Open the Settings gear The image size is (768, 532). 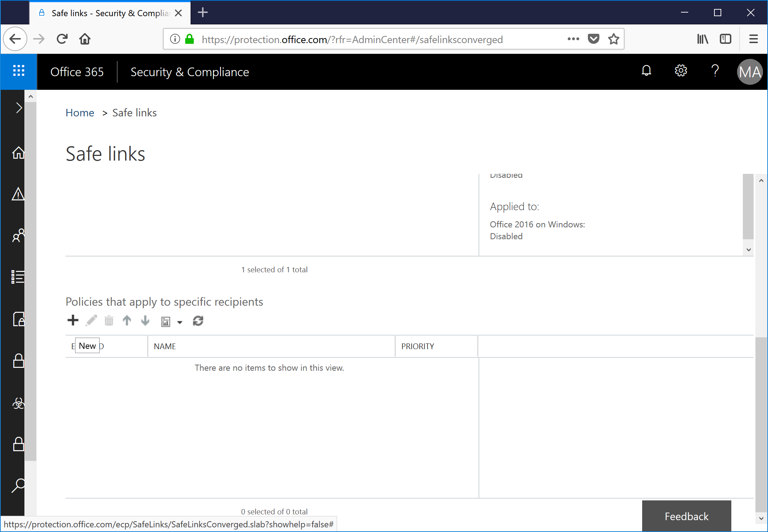pos(681,71)
